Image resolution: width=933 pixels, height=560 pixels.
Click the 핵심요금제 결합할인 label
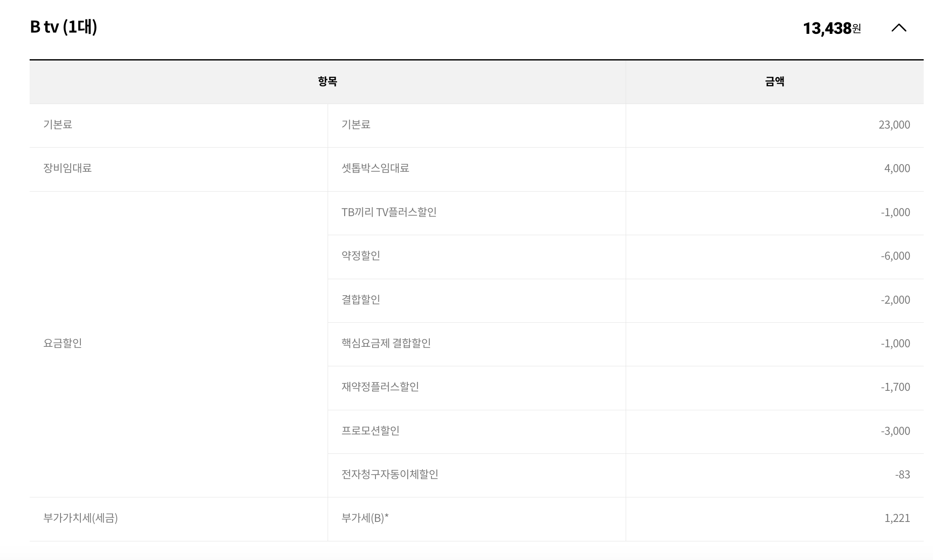point(386,343)
